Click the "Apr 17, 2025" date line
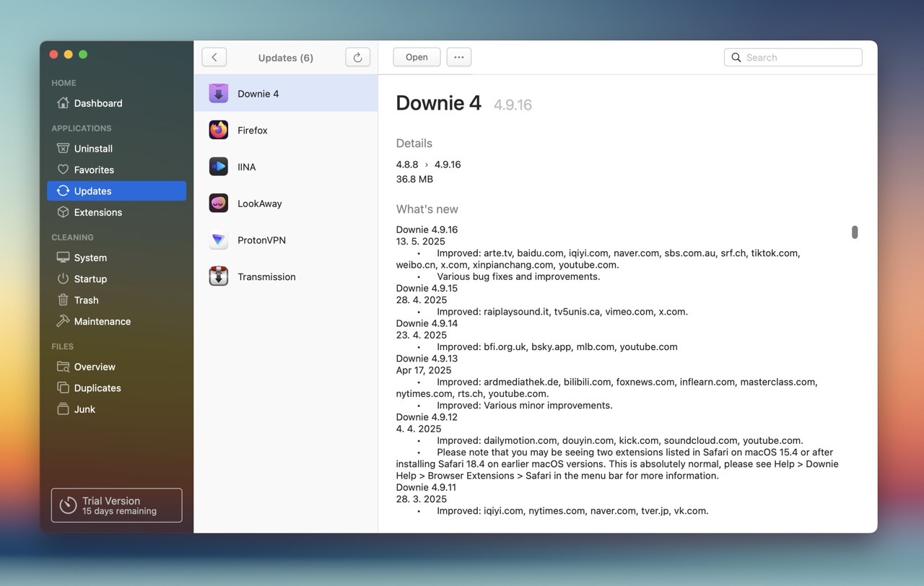Viewport: 924px width, 586px height. (424, 370)
